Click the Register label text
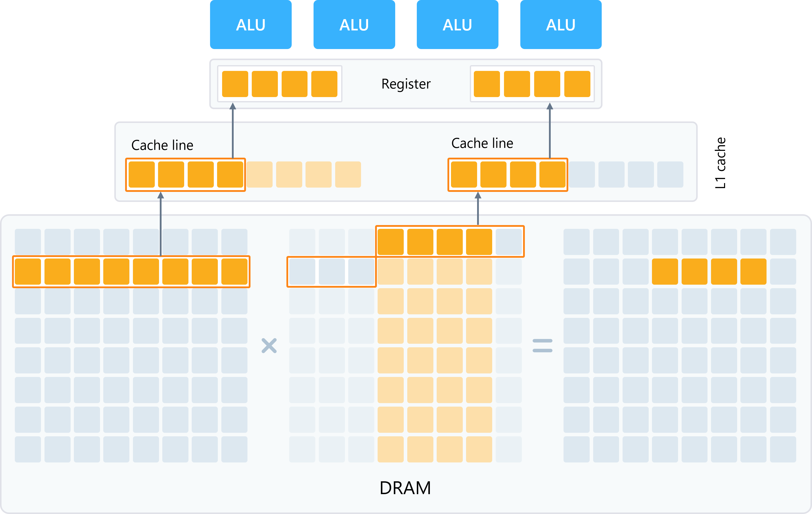Viewport: 812px width, 514px height. [406, 84]
